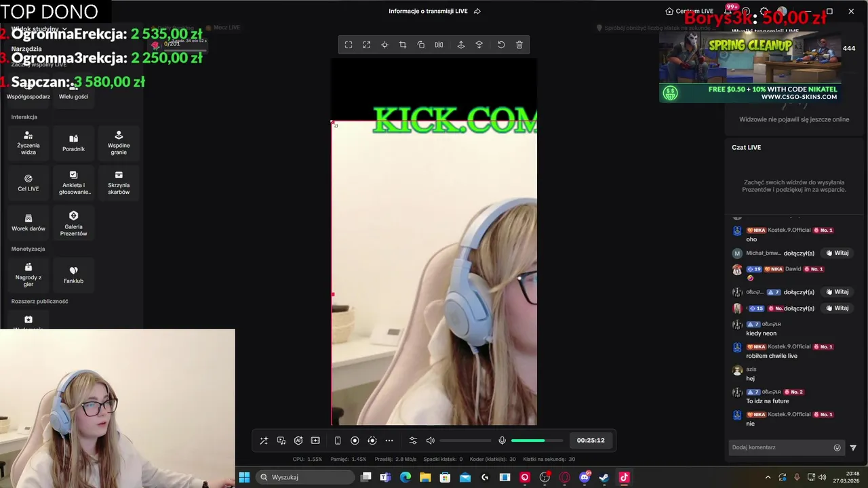
Task: Toggle the portrait phone orientation icon
Action: pos(338,441)
